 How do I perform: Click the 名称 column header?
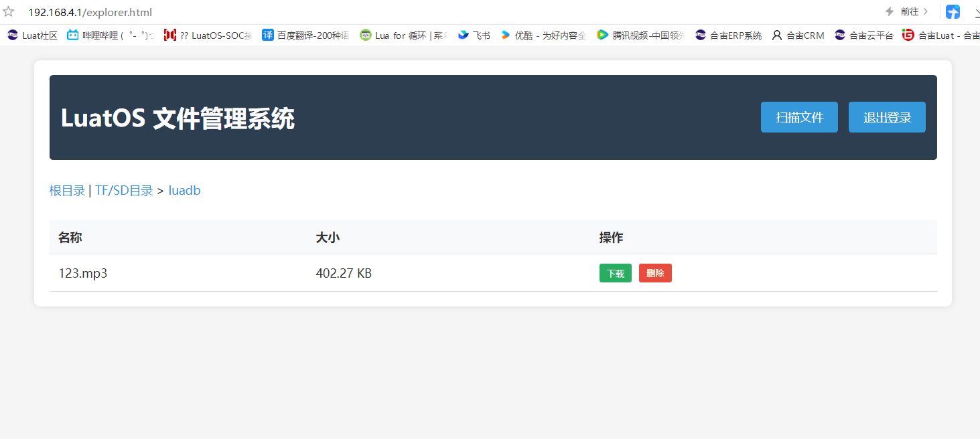pos(70,238)
